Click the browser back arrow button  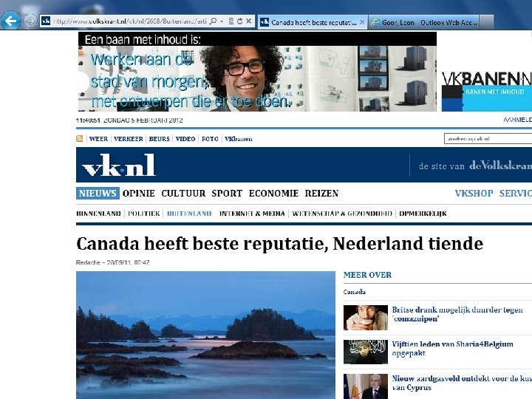[10, 21]
